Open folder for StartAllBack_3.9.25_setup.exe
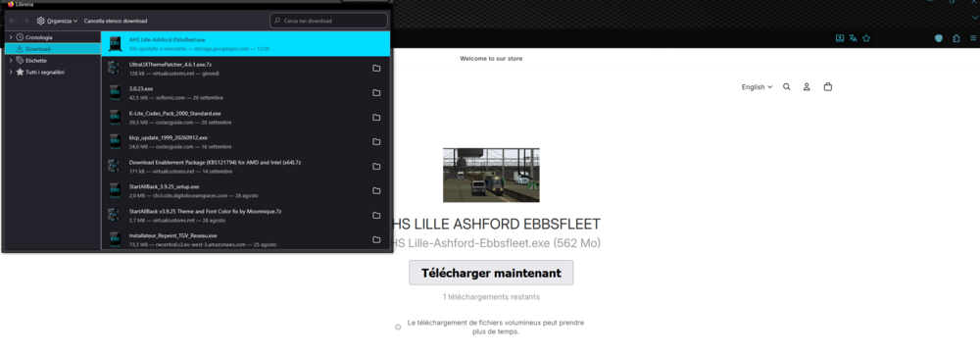Screen dimensions: 980x357 click(376, 190)
